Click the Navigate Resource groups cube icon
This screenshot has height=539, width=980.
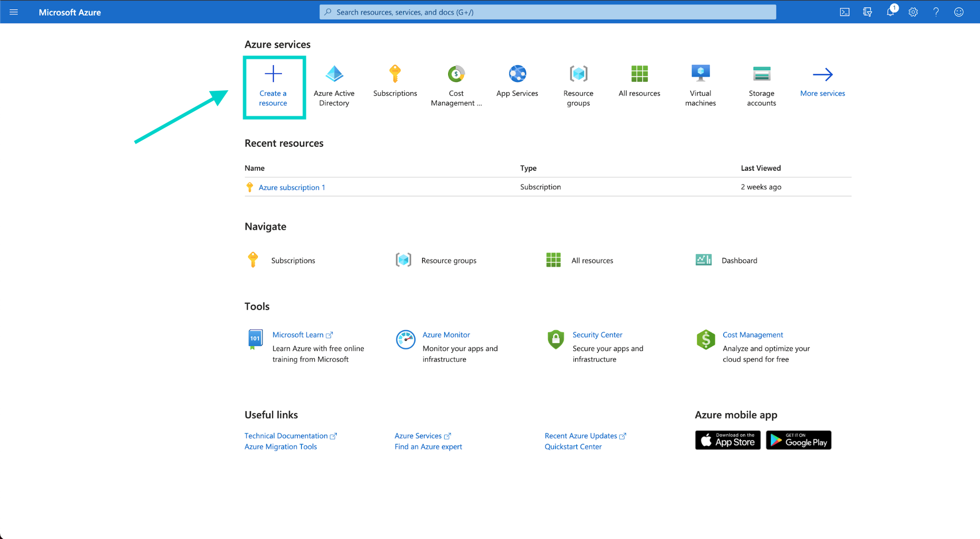point(403,260)
